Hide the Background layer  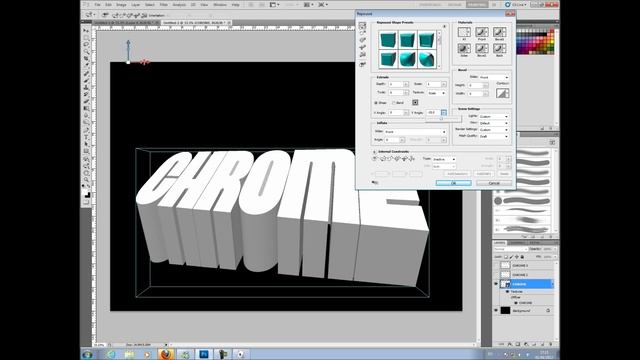click(496, 311)
